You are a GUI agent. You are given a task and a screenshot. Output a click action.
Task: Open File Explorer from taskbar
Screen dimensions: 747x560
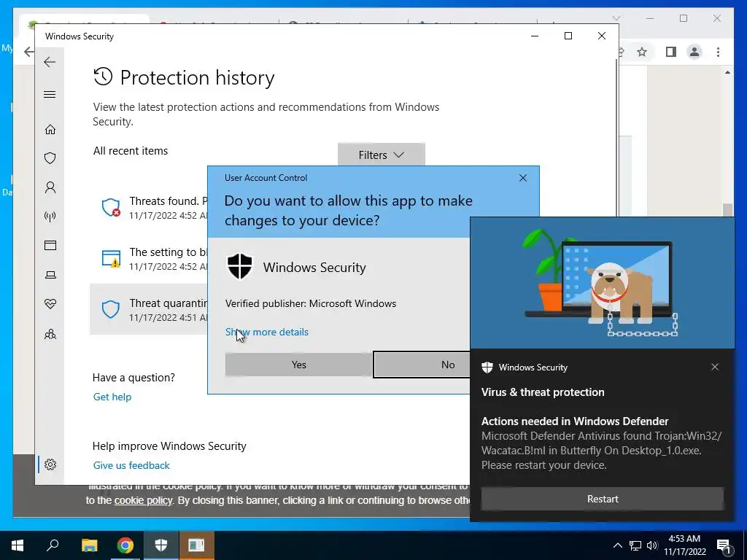(x=89, y=545)
